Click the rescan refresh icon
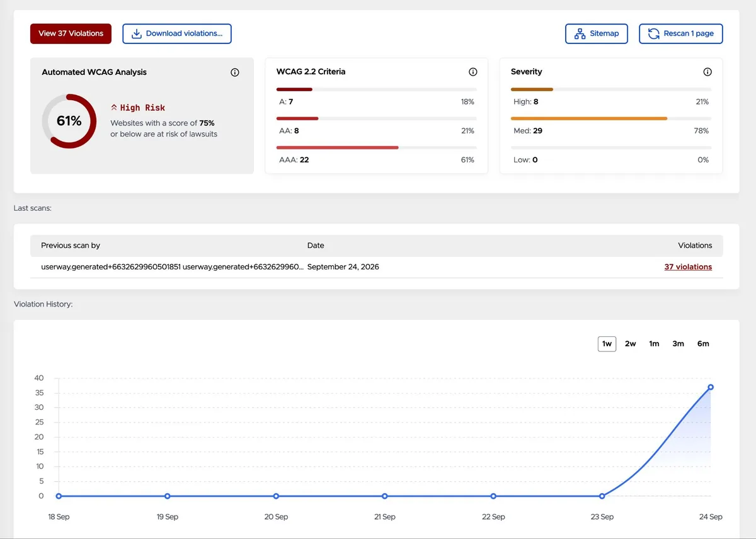Viewport: 756px width, 539px height. pos(653,34)
